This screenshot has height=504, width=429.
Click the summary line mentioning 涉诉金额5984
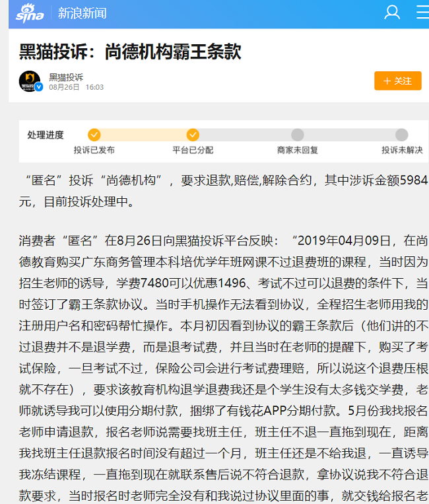226,180
